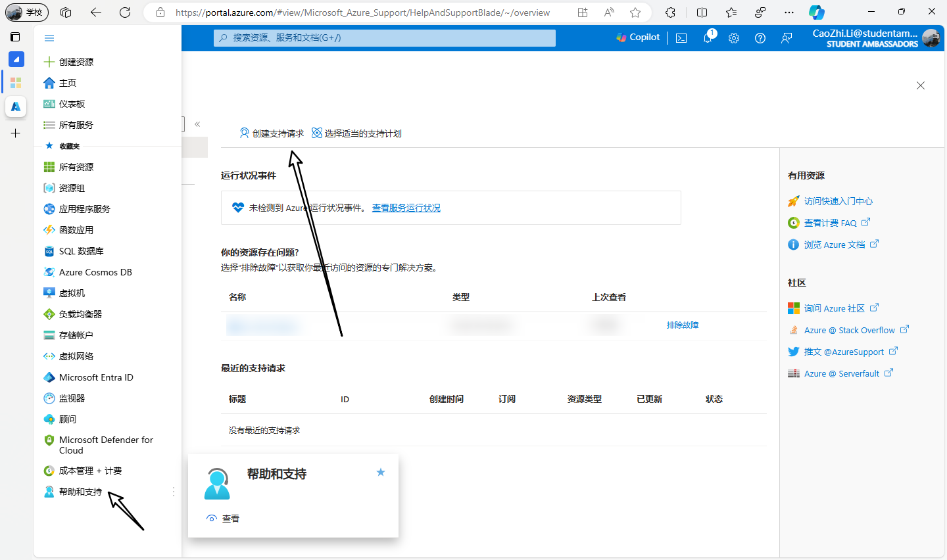Open 查看服务运行状况 link

click(x=406, y=207)
